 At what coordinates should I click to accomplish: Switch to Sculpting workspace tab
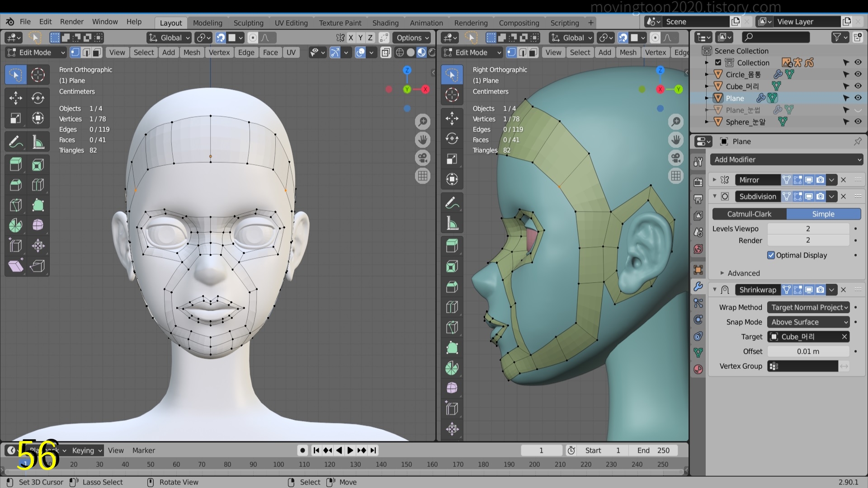pyautogui.click(x=248, y=23)
